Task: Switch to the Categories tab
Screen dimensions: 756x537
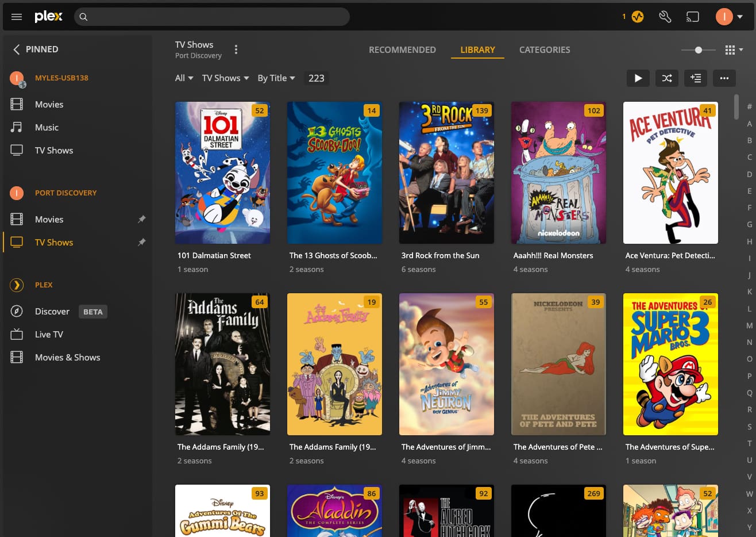Action: pyautogui.click(x=545, y=49)
